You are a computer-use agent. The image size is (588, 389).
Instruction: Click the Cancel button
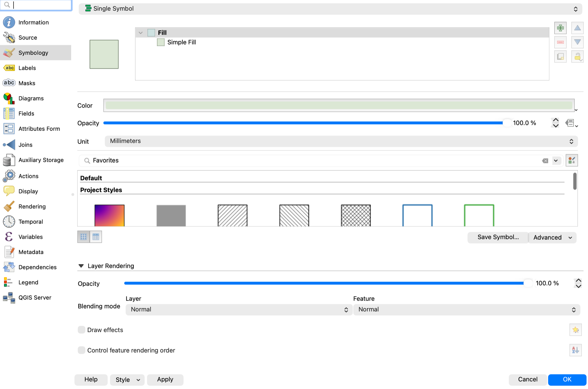pyautogui.click(x=528, y=380)
